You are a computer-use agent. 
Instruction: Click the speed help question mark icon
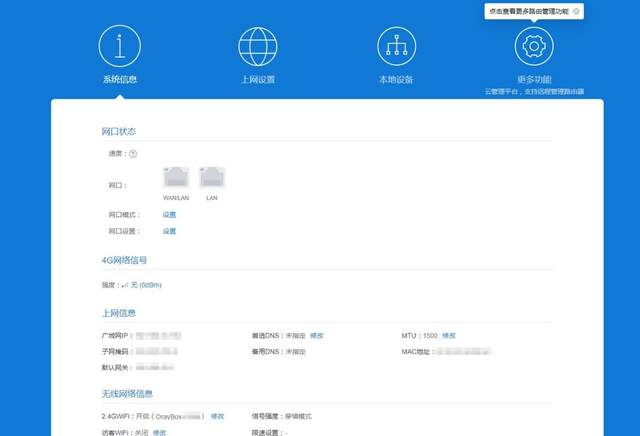click(133, 153)
